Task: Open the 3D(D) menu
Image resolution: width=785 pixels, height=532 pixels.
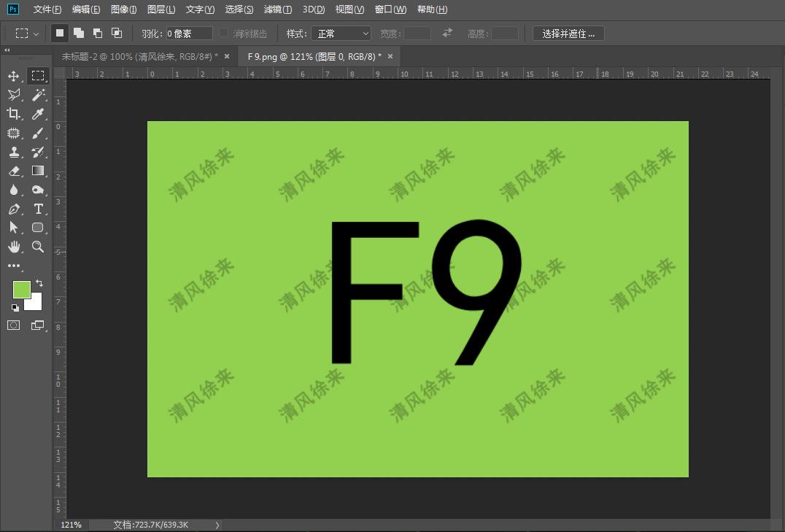Action: (314, 9)
